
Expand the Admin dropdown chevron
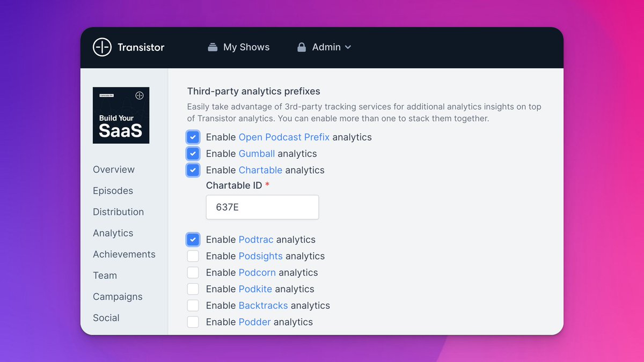tap(348, 47)
